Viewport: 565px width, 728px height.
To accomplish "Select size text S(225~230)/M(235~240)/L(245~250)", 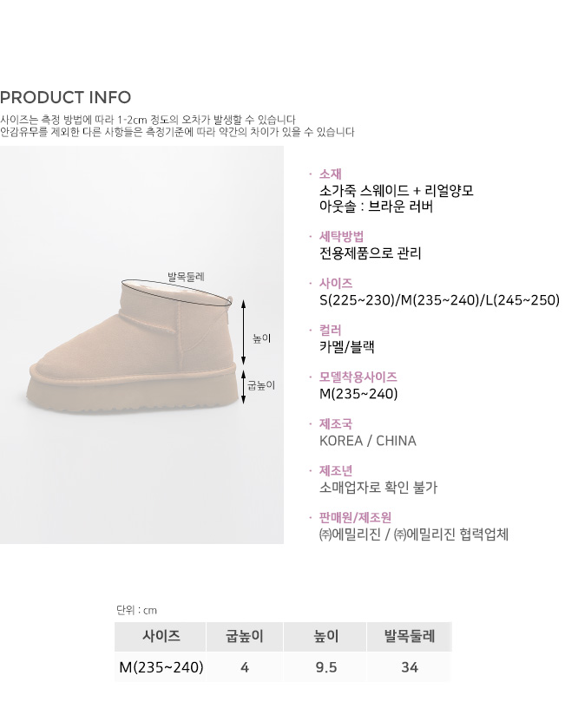I will click(439, 300).
